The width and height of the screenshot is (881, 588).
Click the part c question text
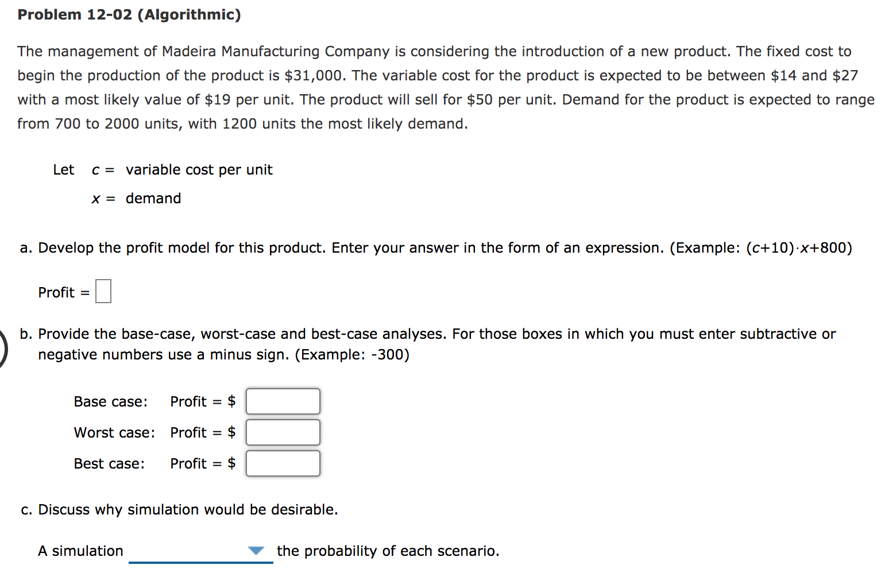click(178, 509)
